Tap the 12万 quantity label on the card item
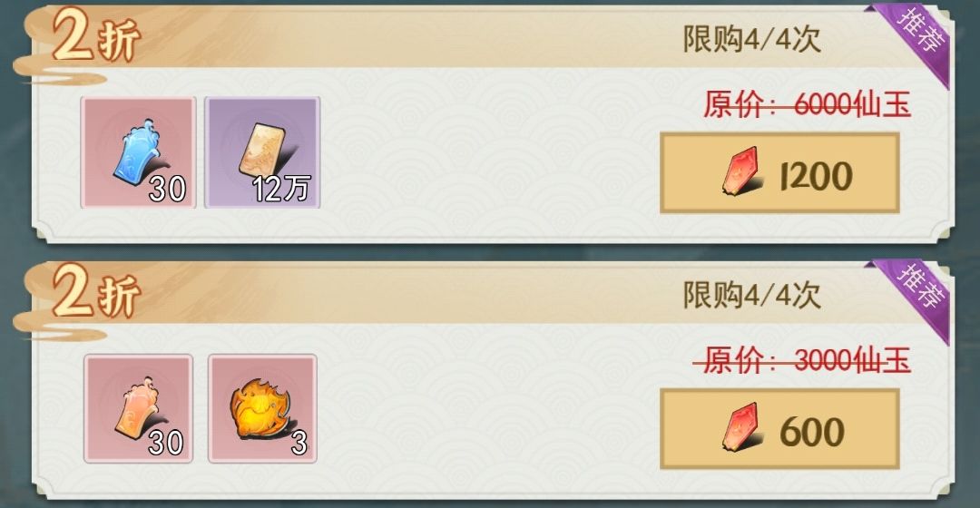This screenshot has width=980, height=508. pyautogui.click(x=282, y=188)
